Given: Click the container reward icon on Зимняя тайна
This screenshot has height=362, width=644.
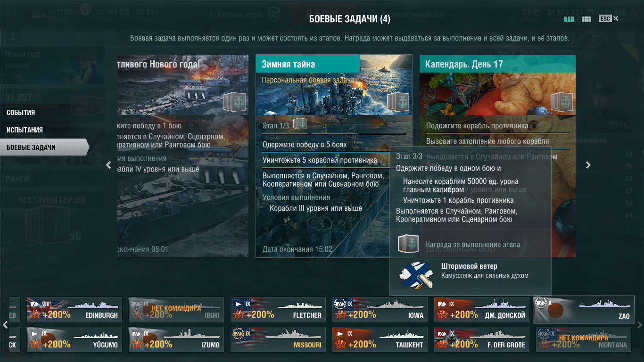Looking at the screenshot, I should tap(398, 102).
